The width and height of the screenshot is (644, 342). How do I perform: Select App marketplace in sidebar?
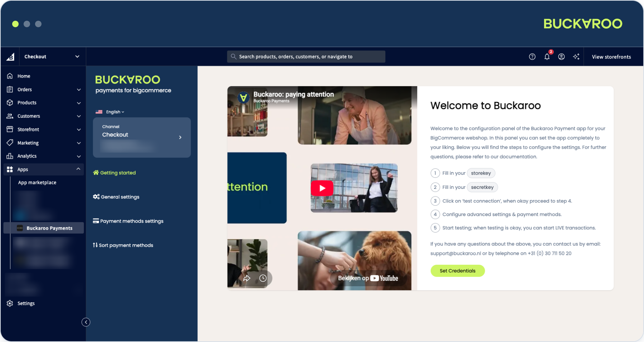[x=37, y=182]
